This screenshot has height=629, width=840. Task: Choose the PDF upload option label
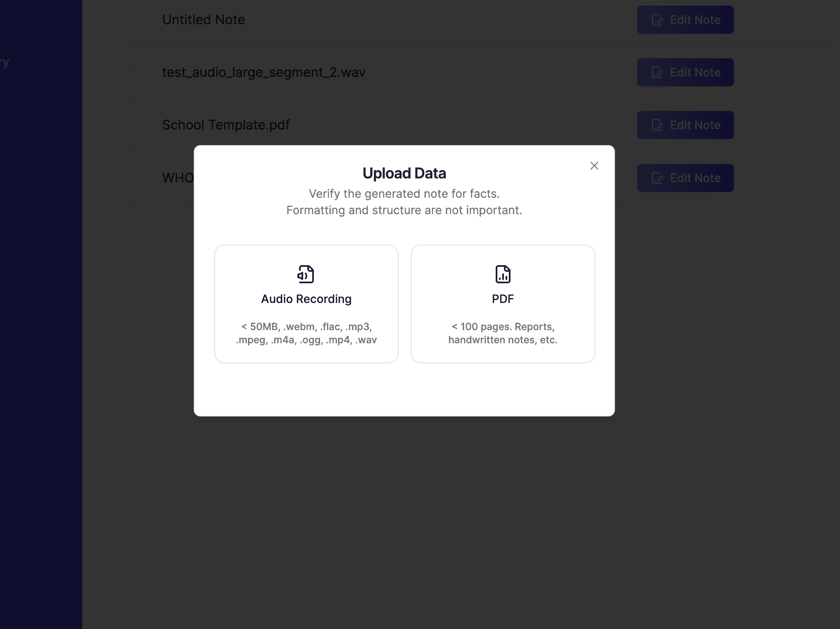click(503, 299)
